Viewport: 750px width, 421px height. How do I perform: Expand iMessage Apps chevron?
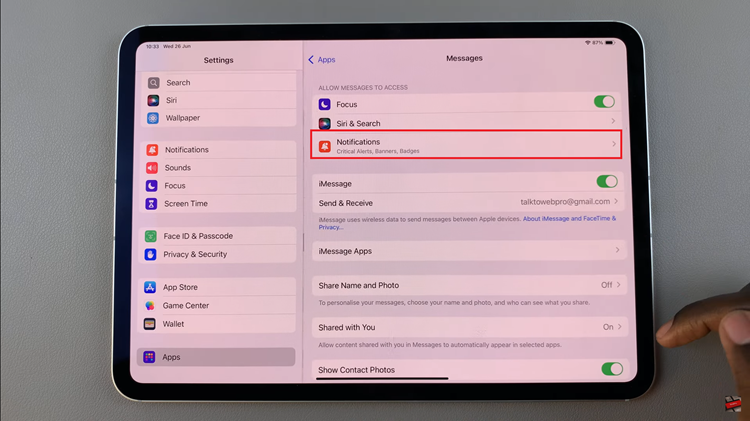(618, 250)
